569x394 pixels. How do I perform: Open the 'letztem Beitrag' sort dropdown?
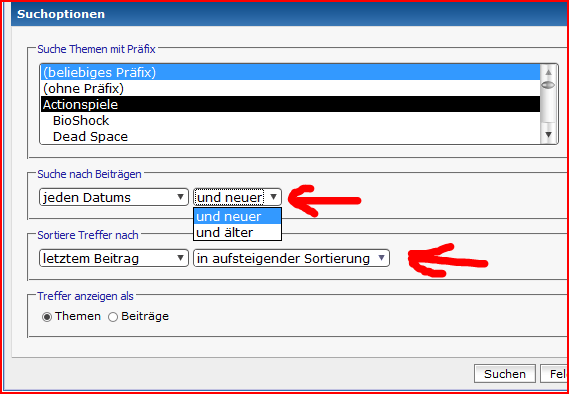click(114, 258)
